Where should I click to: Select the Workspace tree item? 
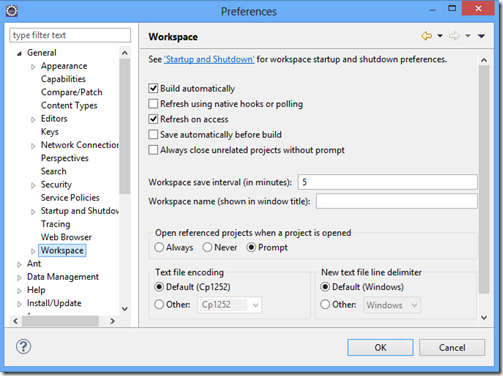coord(62,250)
